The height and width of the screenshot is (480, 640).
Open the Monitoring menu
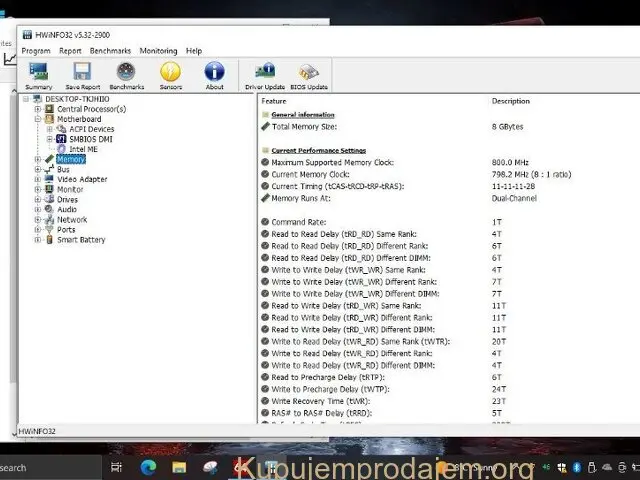[158, 51]
